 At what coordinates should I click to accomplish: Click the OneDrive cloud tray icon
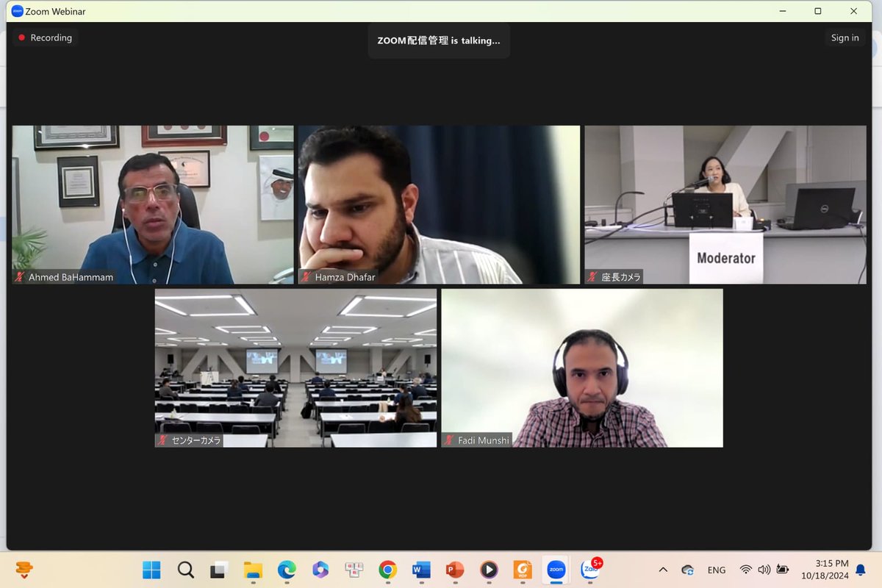688,570
